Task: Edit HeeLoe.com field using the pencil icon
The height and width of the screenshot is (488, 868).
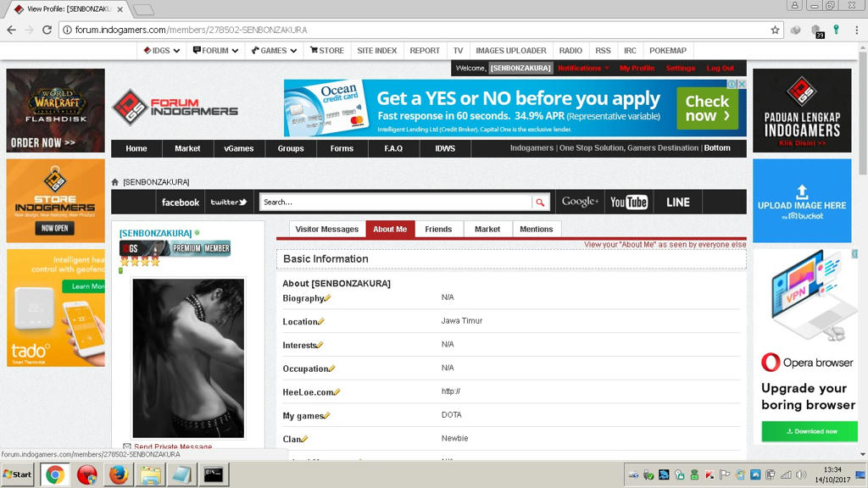Action: [x=337, y=392]
